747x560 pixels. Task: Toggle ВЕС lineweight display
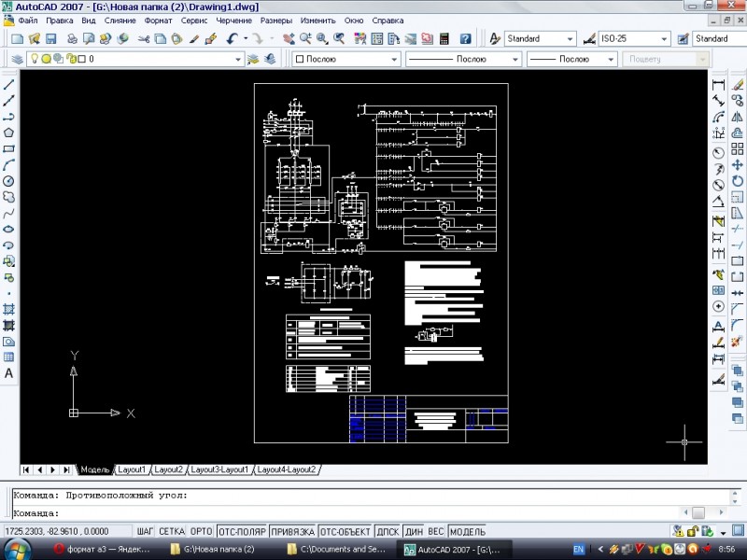435,531
